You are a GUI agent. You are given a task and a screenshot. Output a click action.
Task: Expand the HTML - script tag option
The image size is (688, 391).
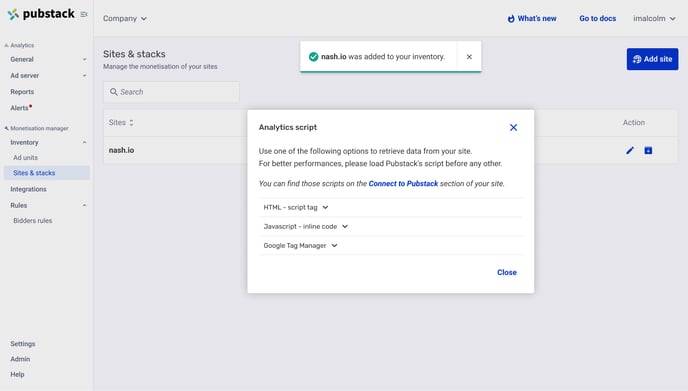tap(296, 207)
